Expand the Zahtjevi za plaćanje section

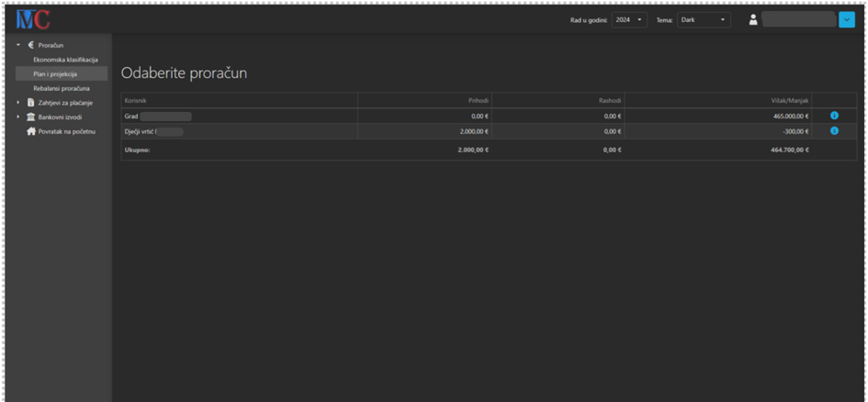click(18, 103)
